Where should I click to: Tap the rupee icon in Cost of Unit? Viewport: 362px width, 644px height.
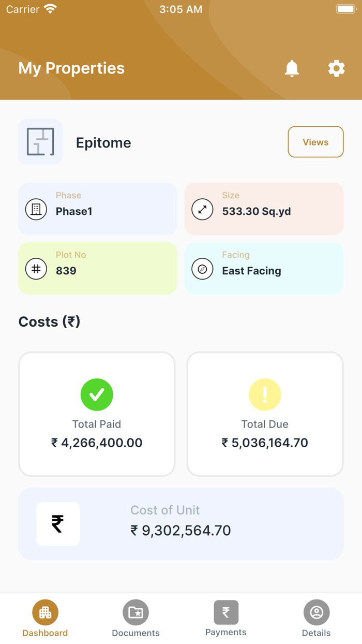pyautogui.click(x=58, y=524)
